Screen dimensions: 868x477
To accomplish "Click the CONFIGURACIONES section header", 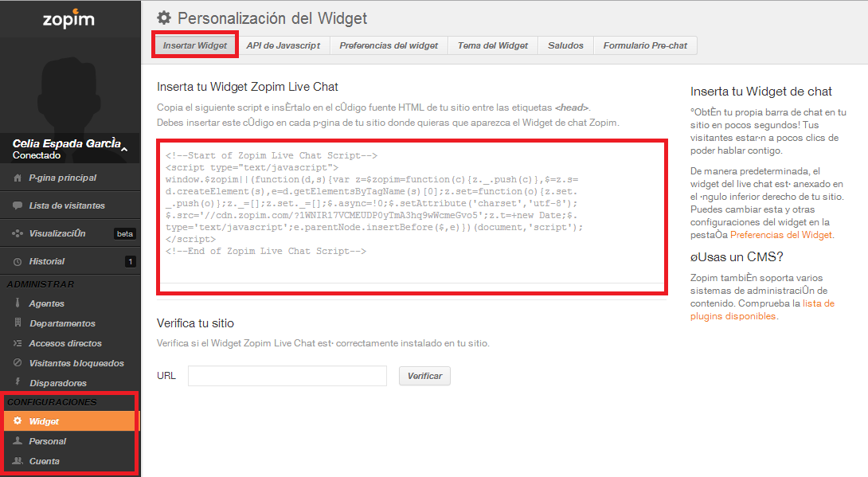I will 52,401.
